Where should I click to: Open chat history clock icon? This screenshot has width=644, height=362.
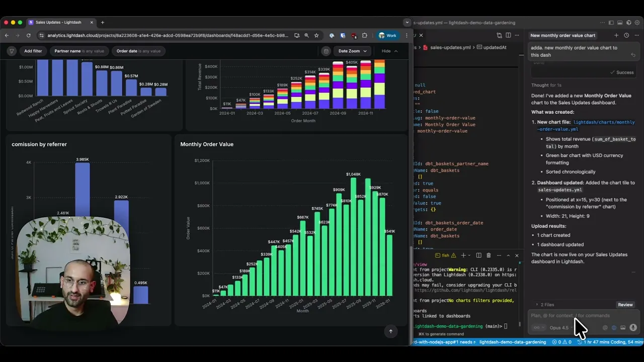coord(626,35)
